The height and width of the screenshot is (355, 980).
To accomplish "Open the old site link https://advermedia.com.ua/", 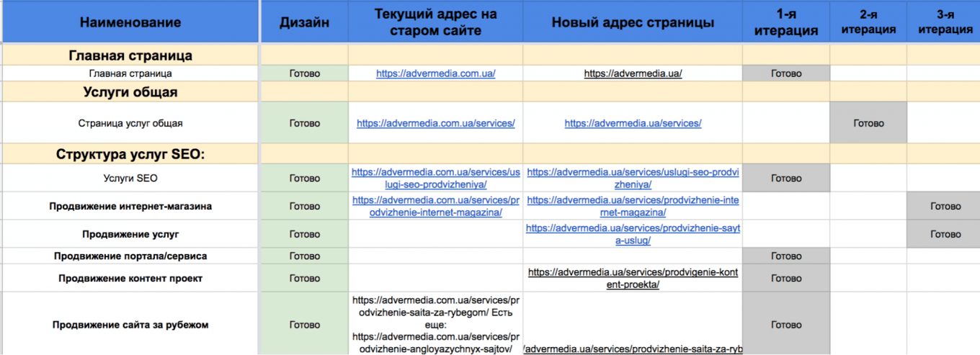I will pos(435,73).
